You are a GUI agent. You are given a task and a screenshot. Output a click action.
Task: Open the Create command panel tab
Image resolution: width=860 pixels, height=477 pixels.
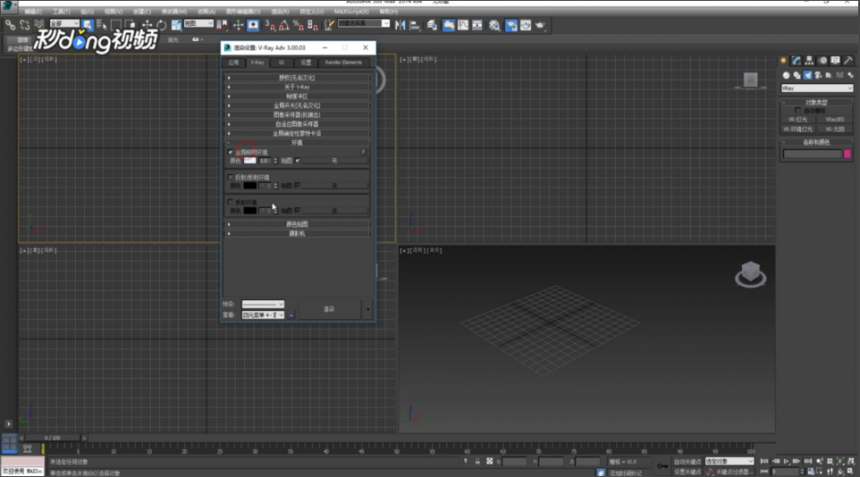783,60
